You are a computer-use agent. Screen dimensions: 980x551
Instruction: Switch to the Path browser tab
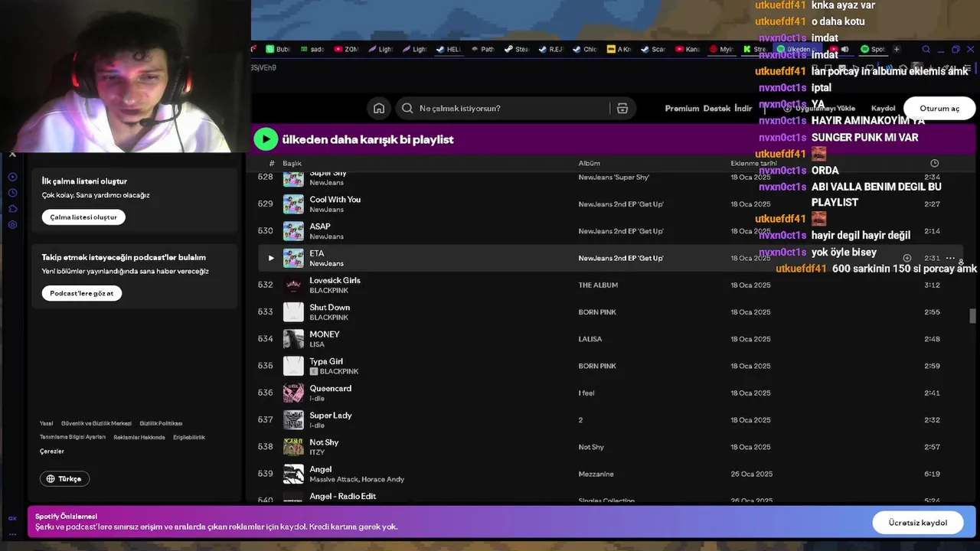click(x=482, y=49)
